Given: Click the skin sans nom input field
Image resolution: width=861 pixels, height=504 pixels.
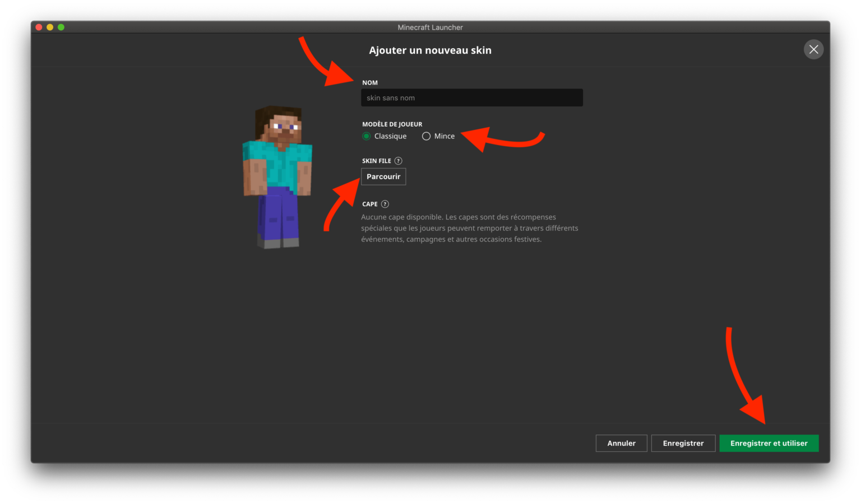Looking at the screenshot, I should tap(471, 97).
